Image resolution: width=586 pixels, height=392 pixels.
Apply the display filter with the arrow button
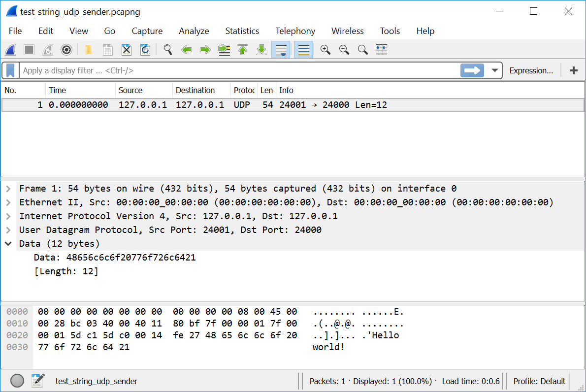click(x=472, y=70)
